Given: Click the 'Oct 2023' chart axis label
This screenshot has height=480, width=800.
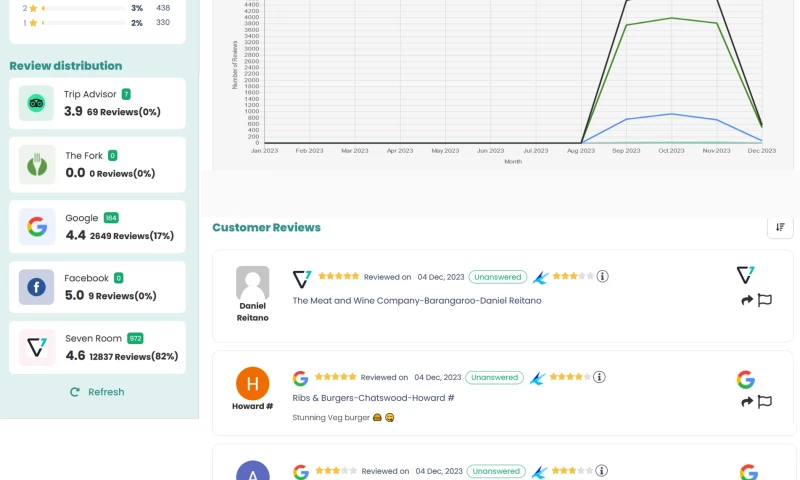Looking at the screenshot, I should (671, 150).
